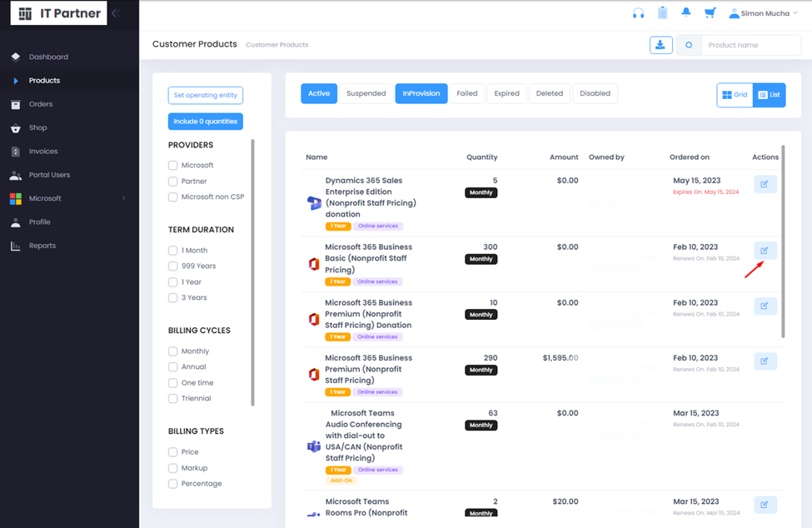Check the Monthly billing cycle checkbox

(173, 351)
